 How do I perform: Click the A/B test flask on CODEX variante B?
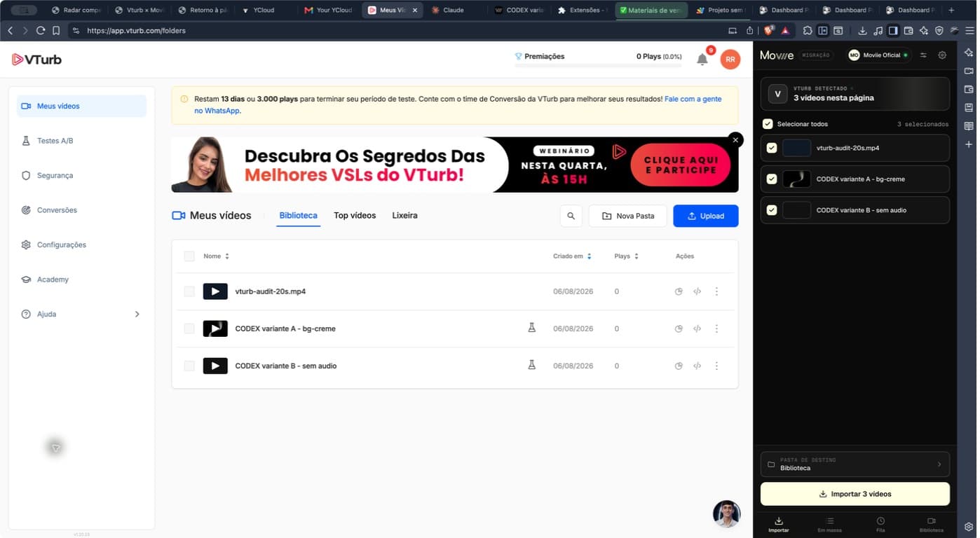(532, 364)
